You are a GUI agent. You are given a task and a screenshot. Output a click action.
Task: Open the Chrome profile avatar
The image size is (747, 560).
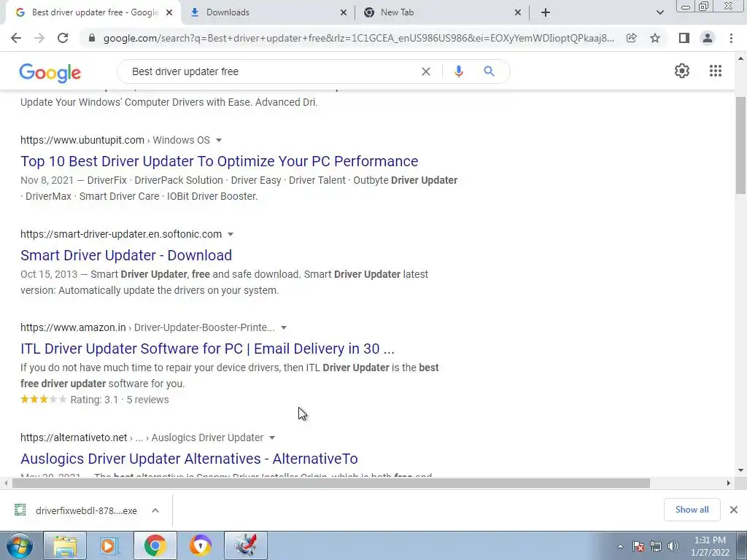coord(708,38)
